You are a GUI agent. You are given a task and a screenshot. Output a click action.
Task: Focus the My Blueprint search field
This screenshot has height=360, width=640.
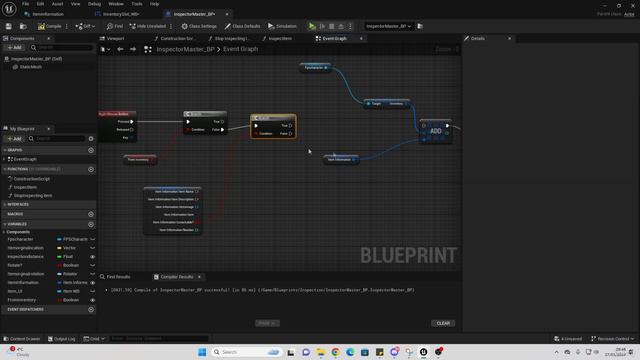57,139
